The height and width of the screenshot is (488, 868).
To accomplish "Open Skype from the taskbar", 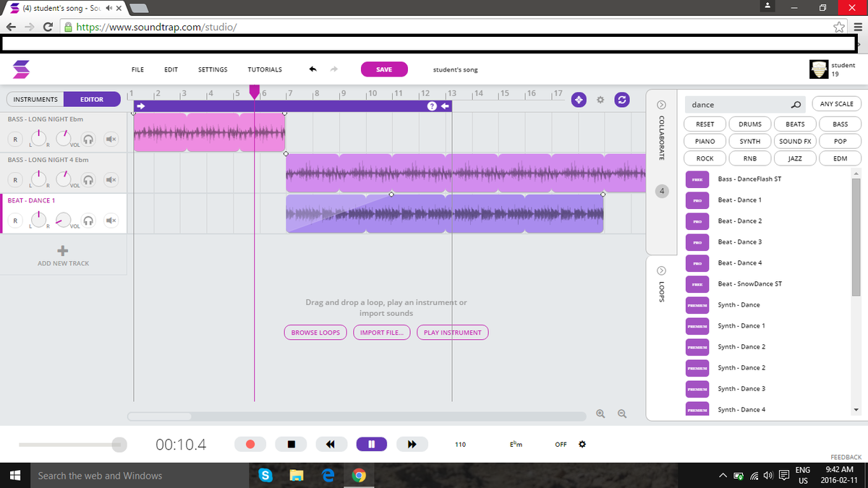I will click(x=265, y=476).
